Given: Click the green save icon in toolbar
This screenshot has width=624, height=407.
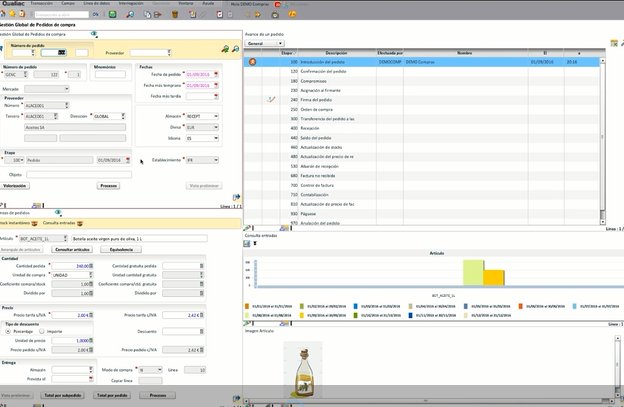Looking at the screenshot, I should click(x=113, y=14).
